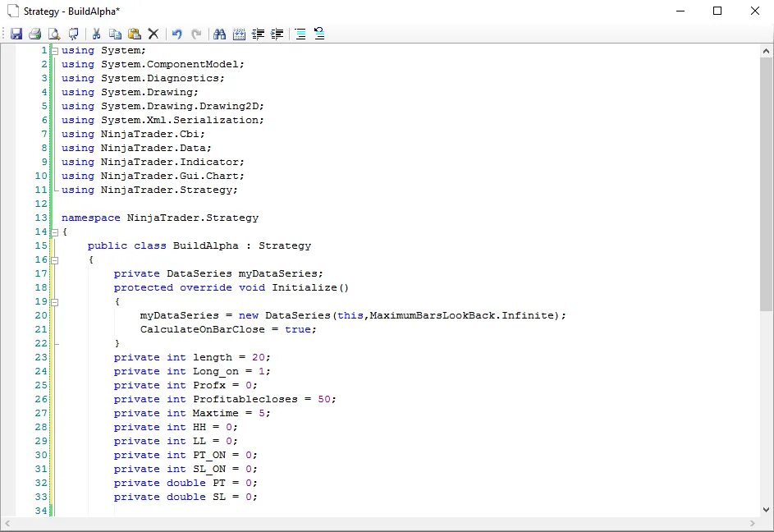Save the strategy with the floppy disk icon

[16, 34]
